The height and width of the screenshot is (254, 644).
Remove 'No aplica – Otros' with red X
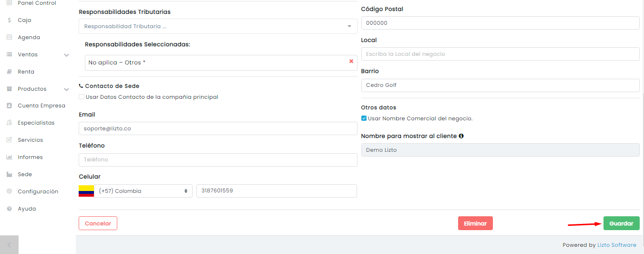(351, 61)
